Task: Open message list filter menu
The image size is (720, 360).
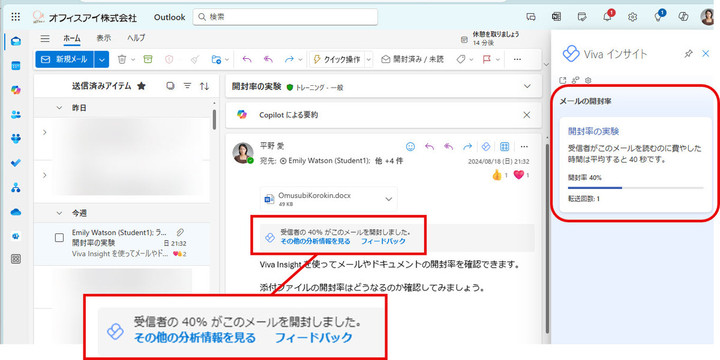Action: pyautogui.click(x=187, y=86)
